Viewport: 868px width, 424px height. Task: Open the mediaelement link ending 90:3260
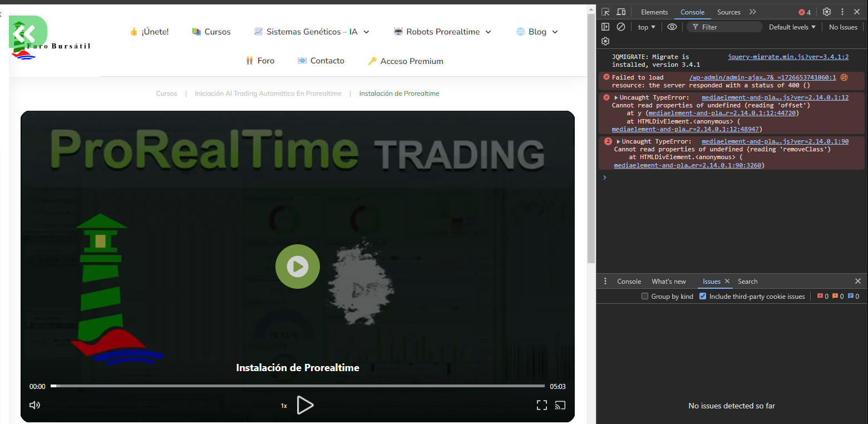coord(688,165)
